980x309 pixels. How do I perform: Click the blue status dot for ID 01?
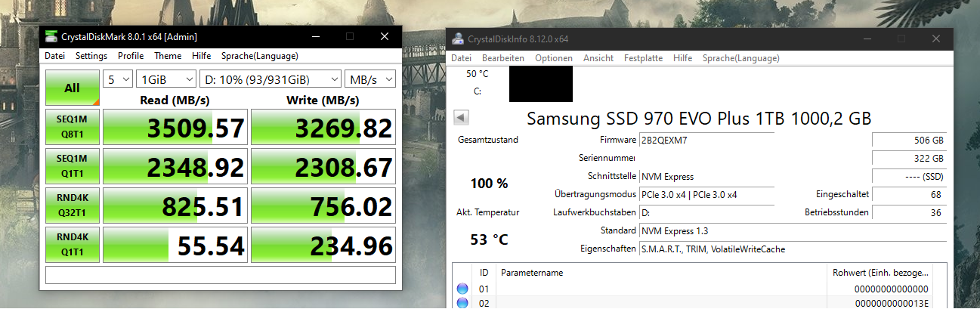coord(462,289)
